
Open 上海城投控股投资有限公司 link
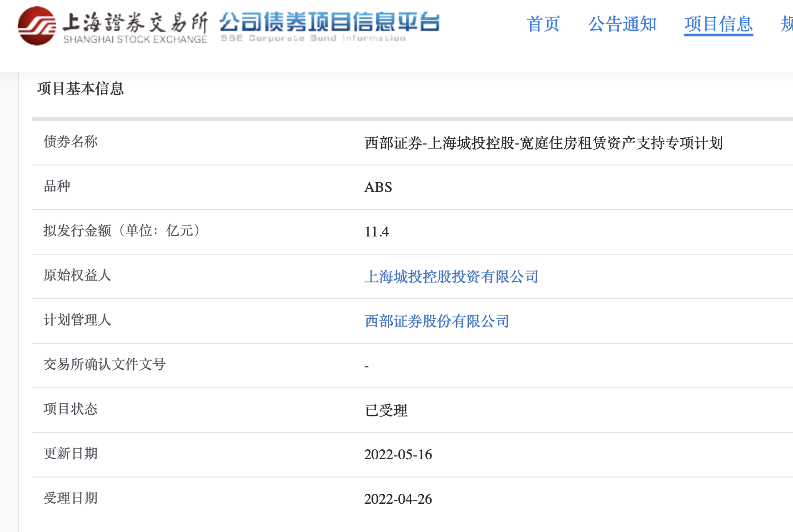[x=451, y=276]
